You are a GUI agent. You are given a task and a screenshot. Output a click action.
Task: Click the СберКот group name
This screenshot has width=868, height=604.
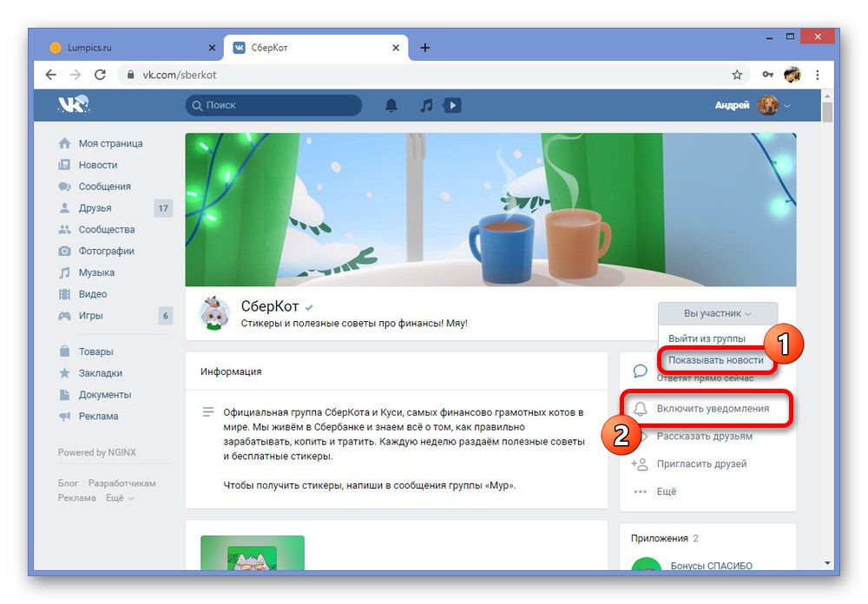coord(270,306)
